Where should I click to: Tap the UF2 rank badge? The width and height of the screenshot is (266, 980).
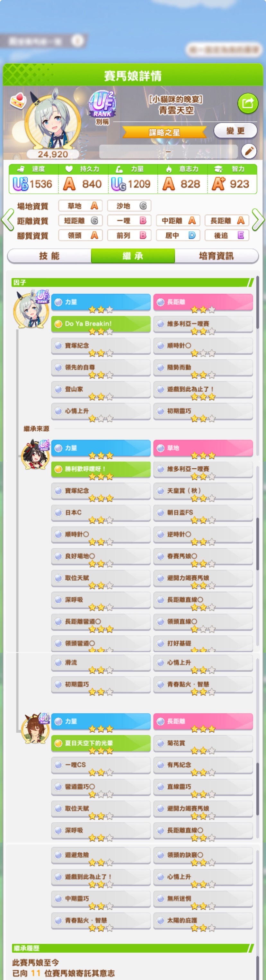click(x=102, y=104)
